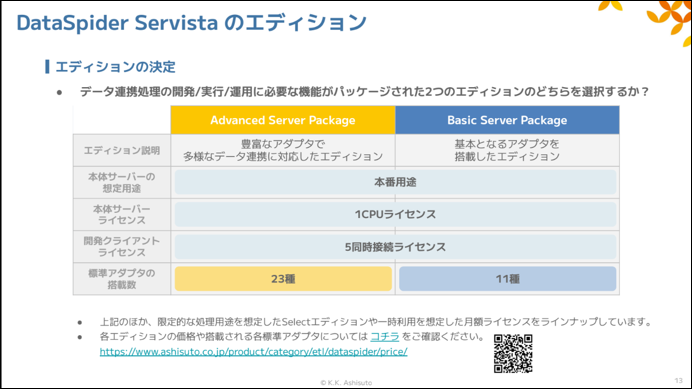Click the 上記のほか bullet about Select edition

click(376, 321)
